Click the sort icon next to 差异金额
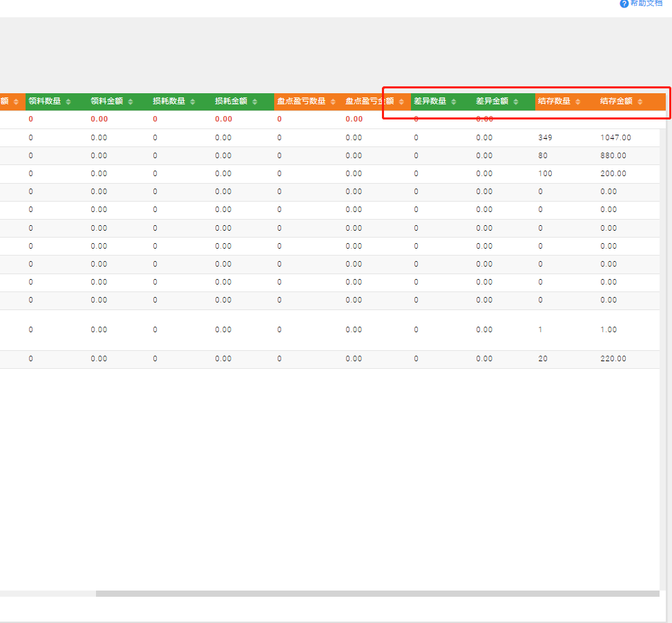This screenshot has width=672, height=623. (516, 102)
